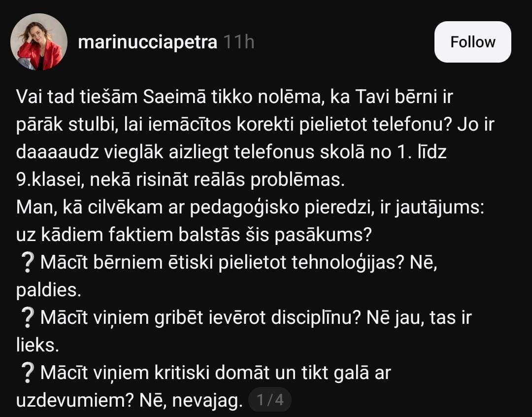Click the 11h post timestamp
532x417 pixels.
click(x=239, y=42)
